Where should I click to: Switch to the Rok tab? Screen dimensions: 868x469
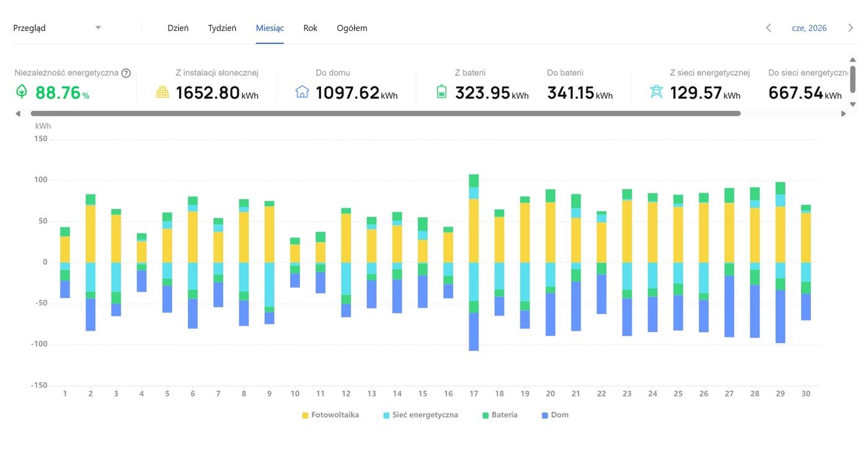coord(311,28)
